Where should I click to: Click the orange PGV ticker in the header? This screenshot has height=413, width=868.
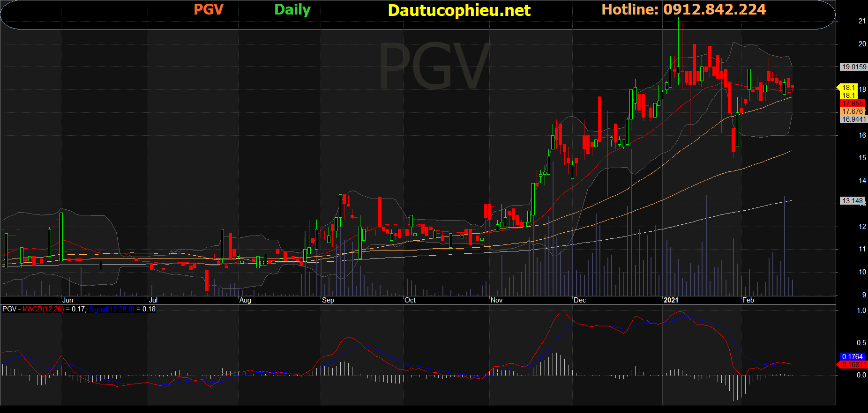coord(209,9)
